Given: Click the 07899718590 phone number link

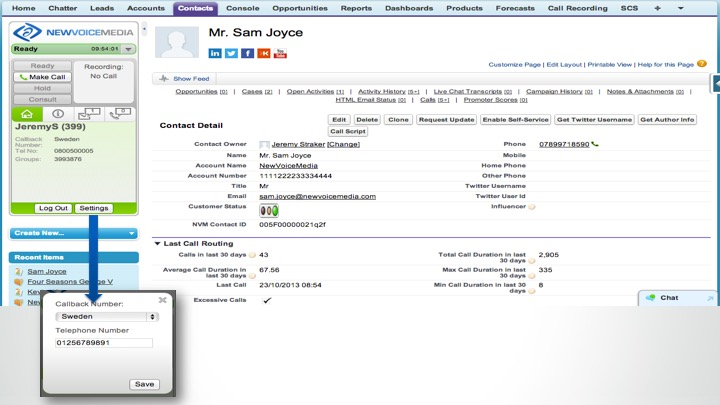Looking at the screenshot, I should pyautogui.click(x=564, y=144).
